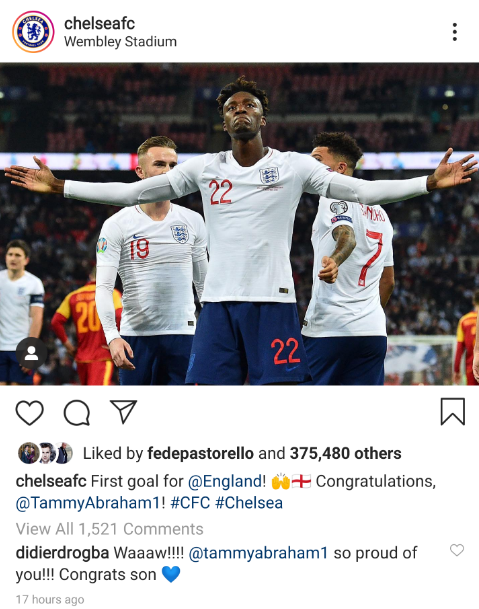Tap the liker avatars thumbnail group
Image resolution: width=479 pixels, height=609 pixels.
(x=45, y=453)
